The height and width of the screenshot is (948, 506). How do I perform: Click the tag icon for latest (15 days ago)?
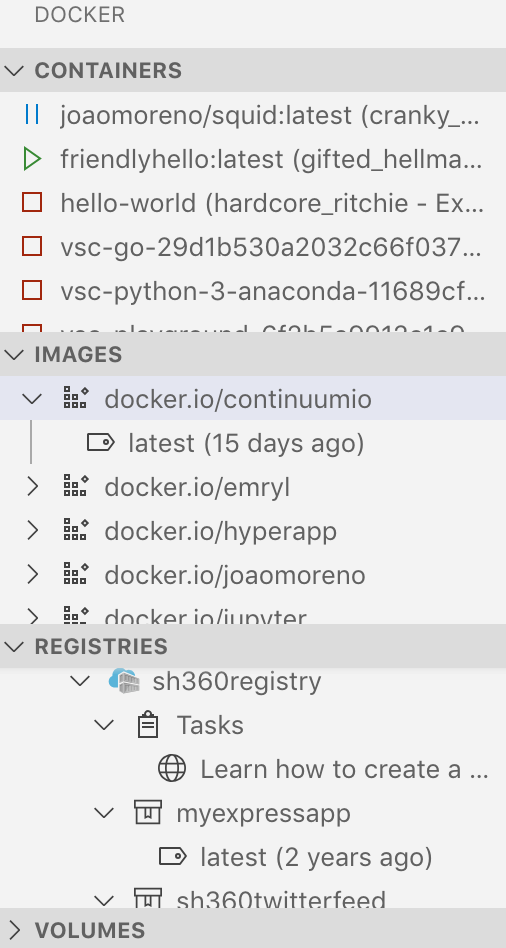(x=100, y=443)
